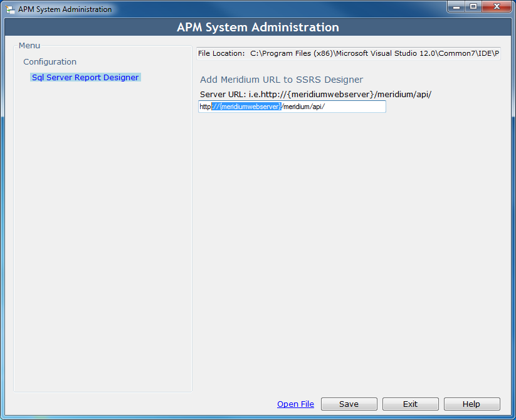
Task: Click the 'Server URL: i.e.http://' example label
Action: pyautogui.click(x=315, y=95)
